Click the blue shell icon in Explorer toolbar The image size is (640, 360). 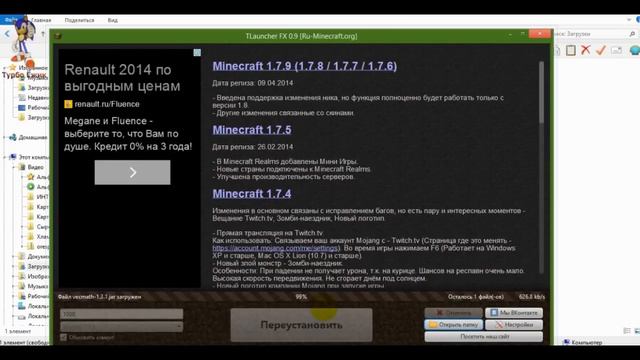[x=635, y=50]
